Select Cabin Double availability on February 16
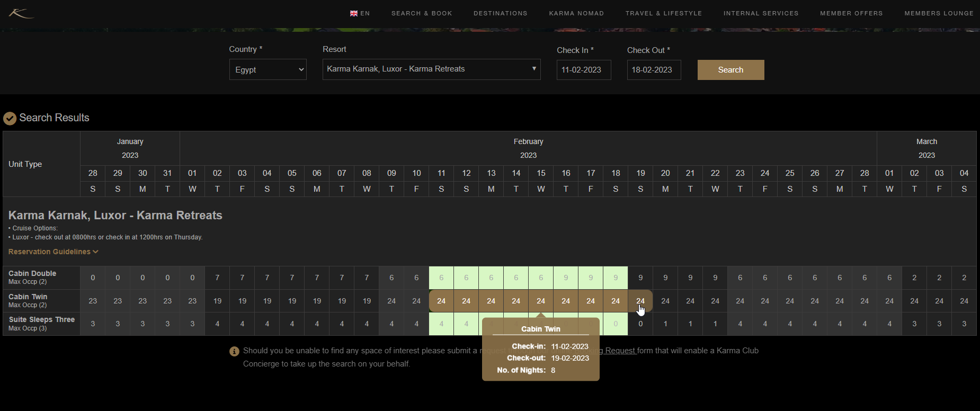This screenshot has width=980, height=411. [x=566, y=278]
